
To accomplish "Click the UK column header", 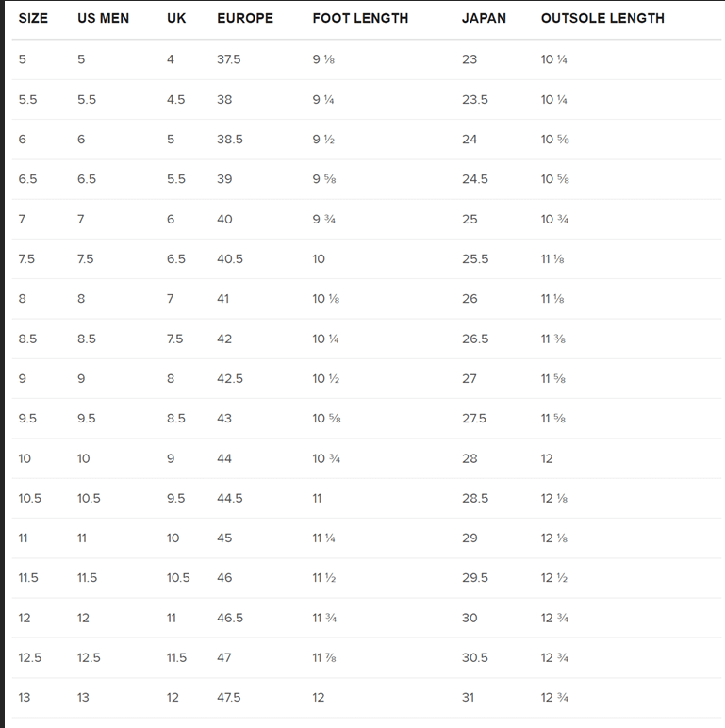I will tap(176, 18).
